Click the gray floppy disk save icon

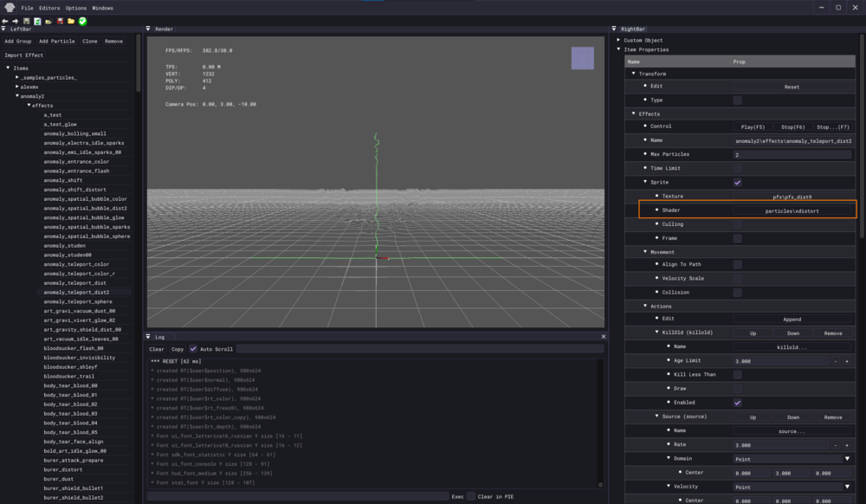(x=27, y=21)
